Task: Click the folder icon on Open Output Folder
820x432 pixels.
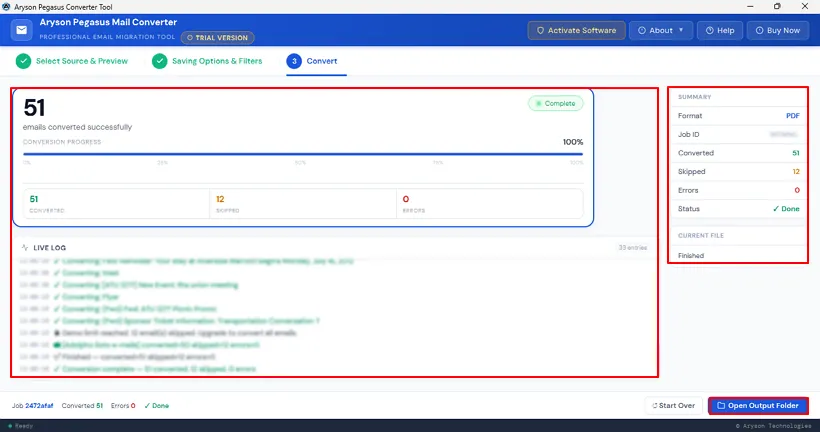Action: tap(721, 406)
